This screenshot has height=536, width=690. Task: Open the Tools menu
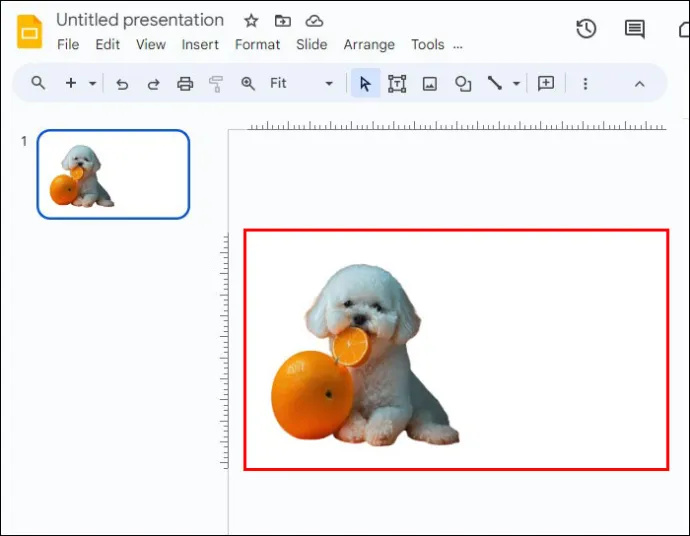point(428,44)
